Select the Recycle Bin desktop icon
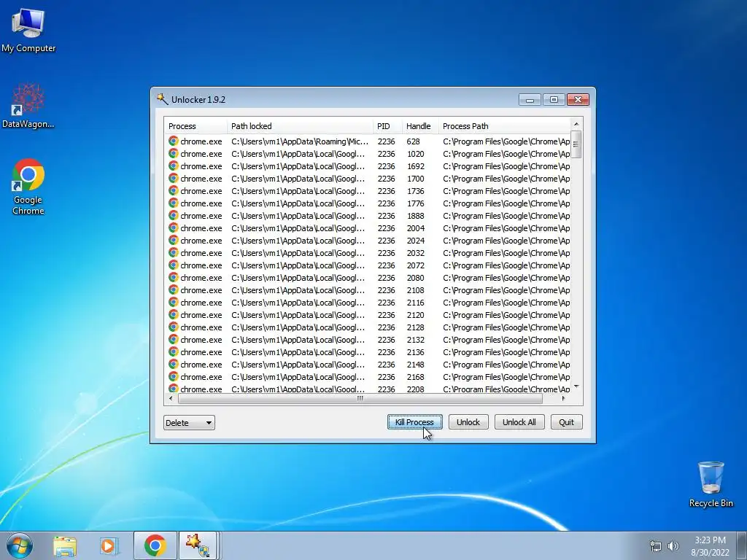 click(x=711, y=484)
